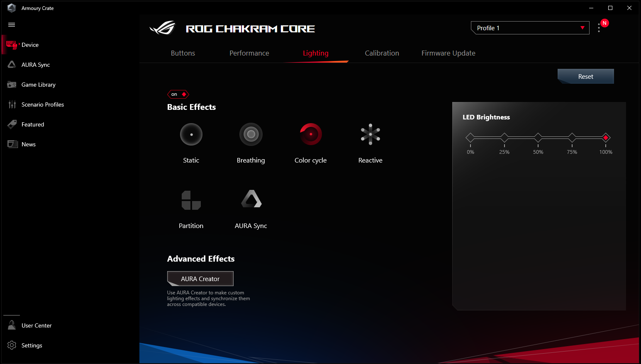This screenshot has height=364, width=641.
Task: Minimize the Armoury Crate window
Action: point(591,8)
